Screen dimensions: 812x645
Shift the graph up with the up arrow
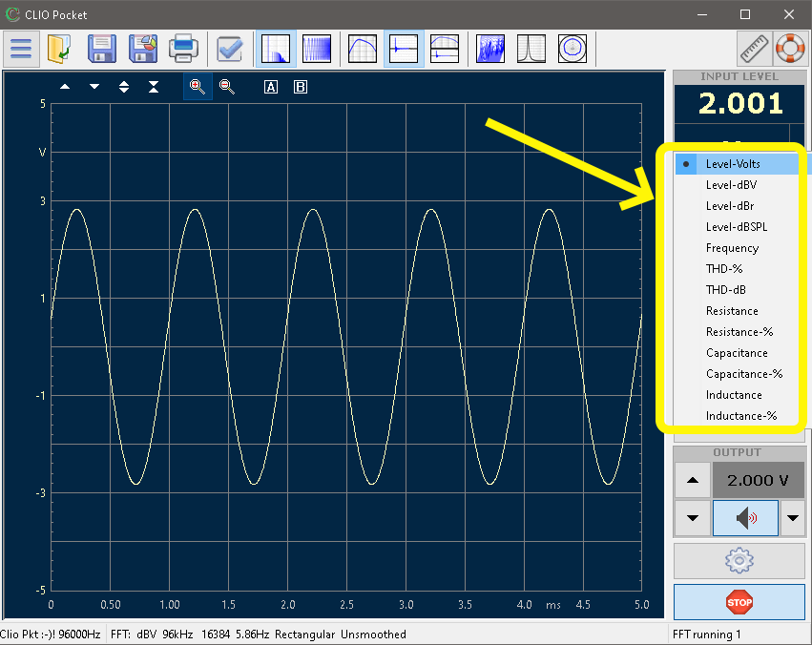(65, 87)
